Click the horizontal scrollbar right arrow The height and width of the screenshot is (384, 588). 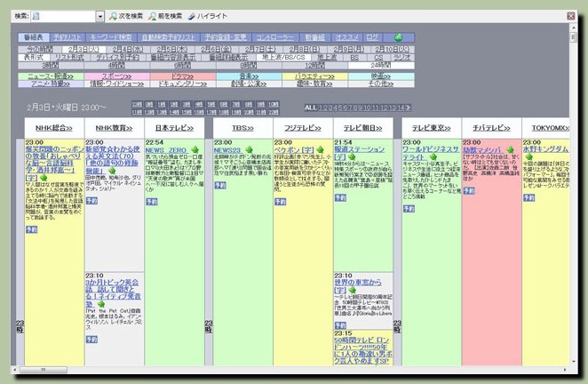pyautogui.click(x=565, y=370)
